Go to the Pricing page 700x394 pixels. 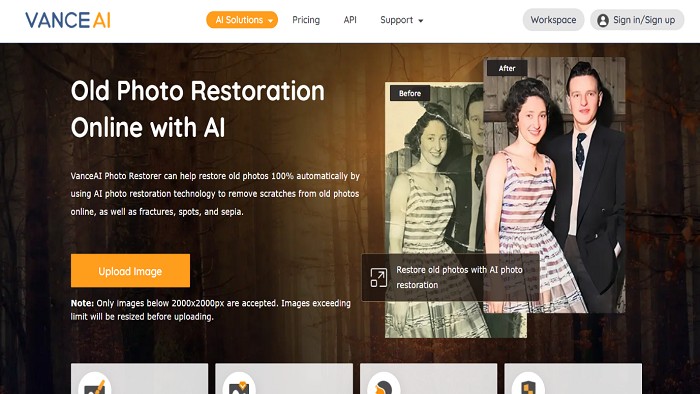pyautogui.click(x=306, y=20)
